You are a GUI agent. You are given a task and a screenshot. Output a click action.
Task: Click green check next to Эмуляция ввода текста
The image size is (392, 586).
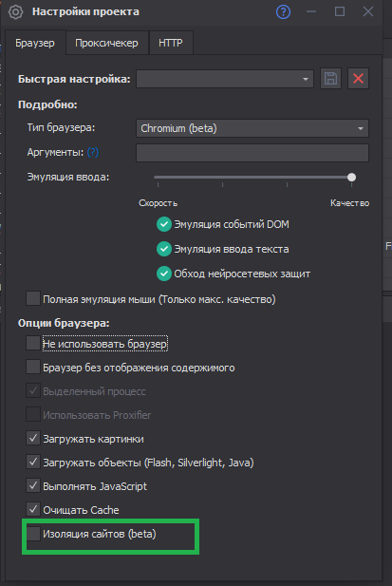(164, 249)
